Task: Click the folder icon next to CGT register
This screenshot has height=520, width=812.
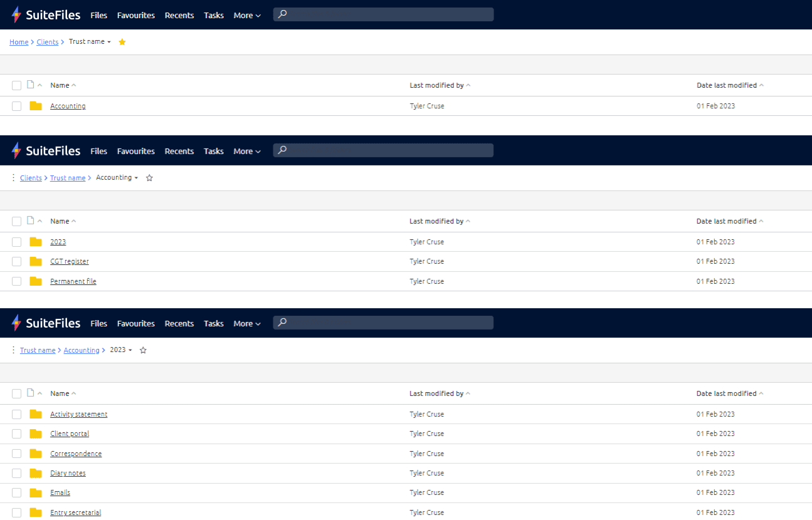Action: tap(36, 261)
